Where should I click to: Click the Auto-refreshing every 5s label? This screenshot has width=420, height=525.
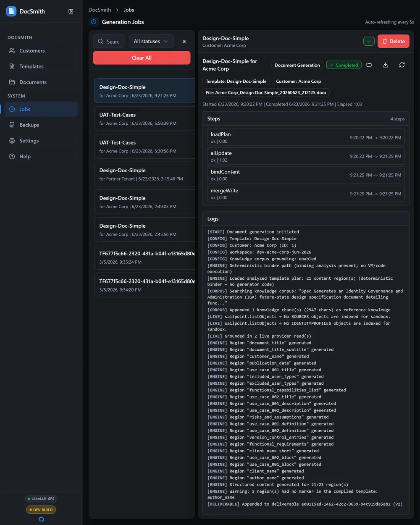(389, 22)
